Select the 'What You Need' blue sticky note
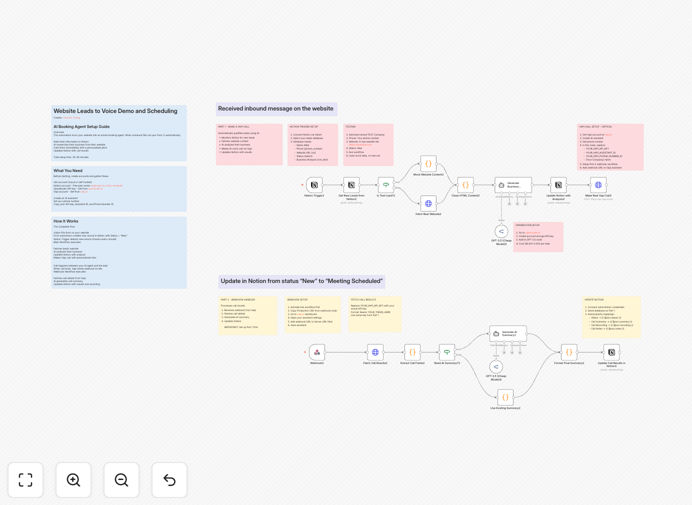The height and width of the screenshot is (505, 692). [119, 189]
